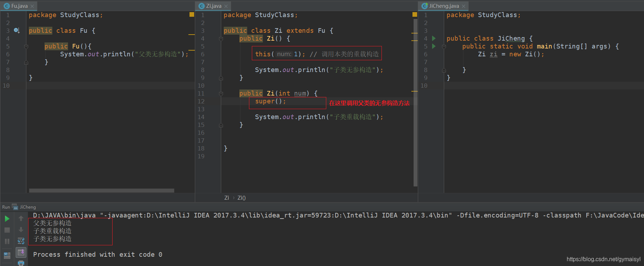Open the Zi.java editor tab
Screen dimensions: 644x266
click(214, 6)
